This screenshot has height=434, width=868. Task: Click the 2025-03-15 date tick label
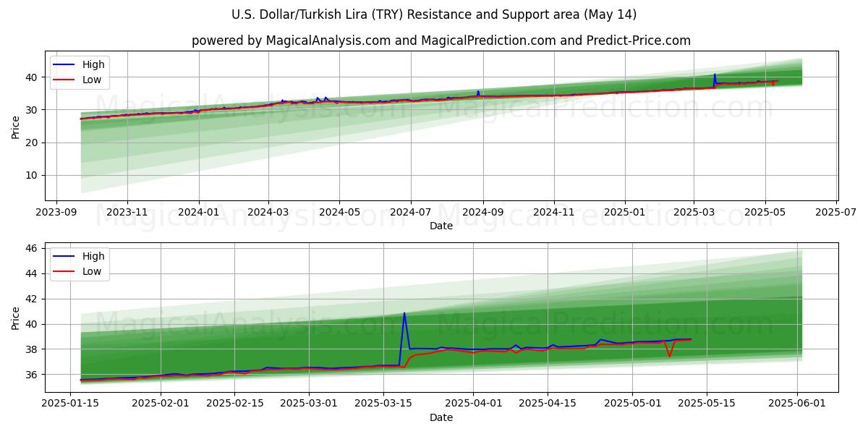coord(383,404)
